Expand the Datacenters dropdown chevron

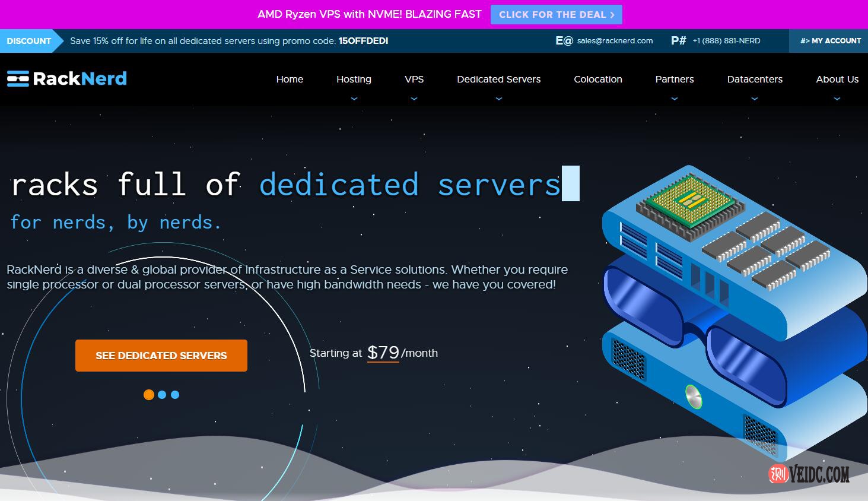point(755,99)
